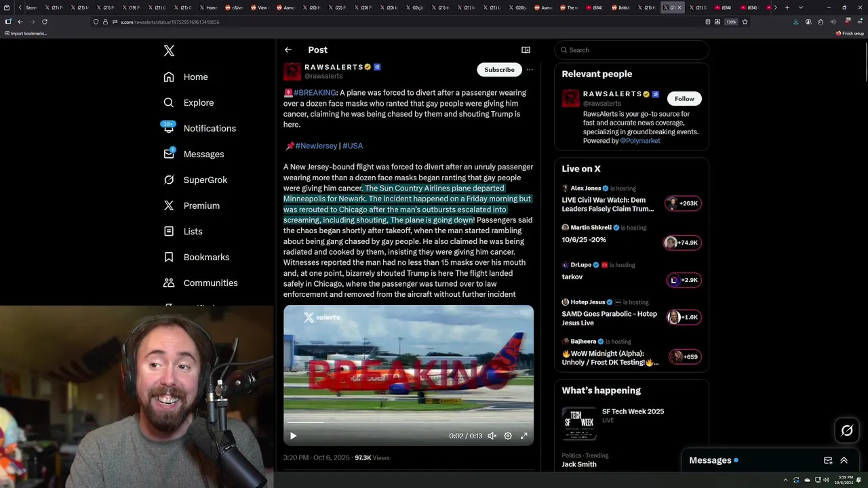Mute the video with the speaker button

[x=492, y=436]
